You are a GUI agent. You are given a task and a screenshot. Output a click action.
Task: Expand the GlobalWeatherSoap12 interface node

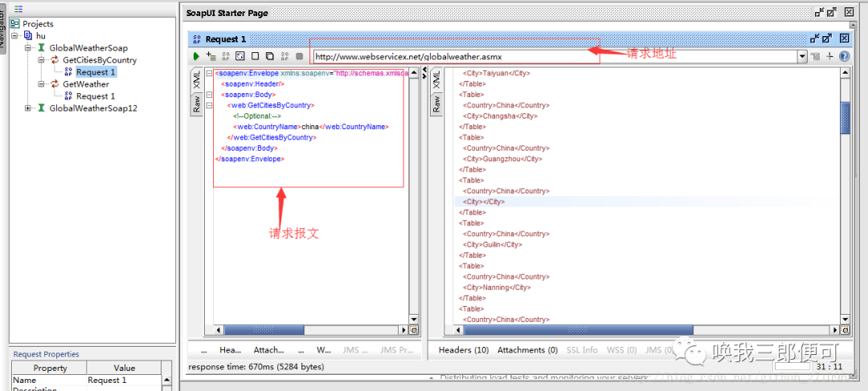(27, 108)
